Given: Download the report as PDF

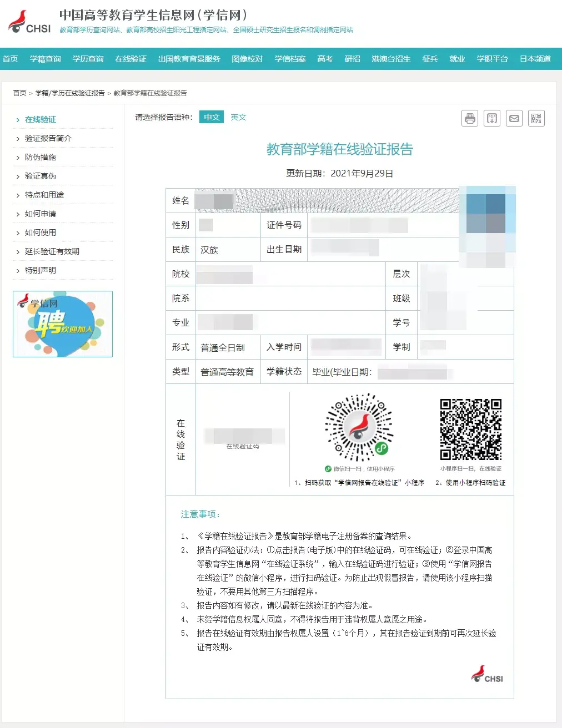Looking at the screenshot, I should tap(491, 118).
